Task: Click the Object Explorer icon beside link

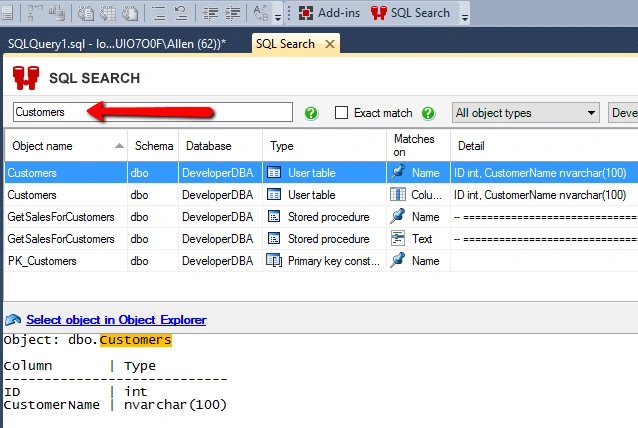Action: [13, 320]
